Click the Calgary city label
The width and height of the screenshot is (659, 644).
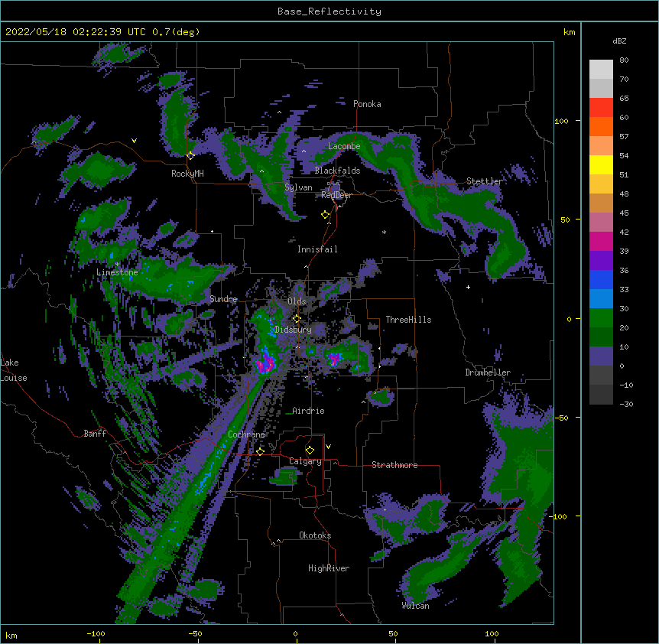(x=305, y=461)
